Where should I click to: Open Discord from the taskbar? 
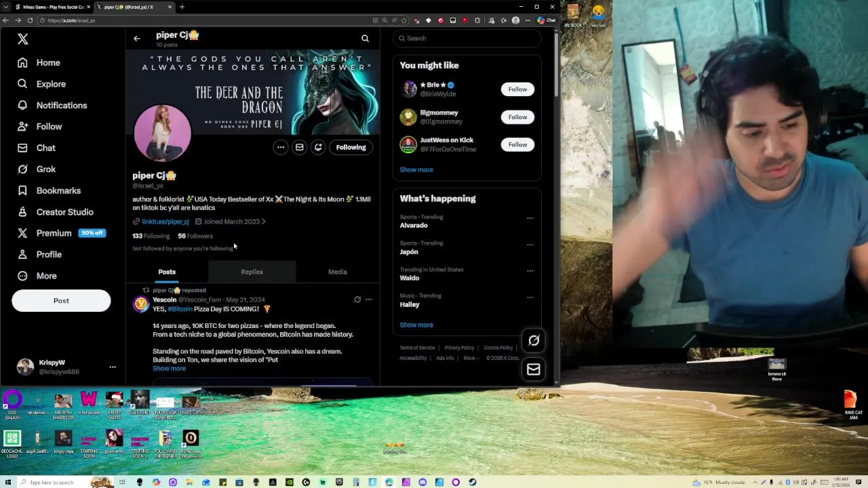pyautogui.click(x=422, y=483)
